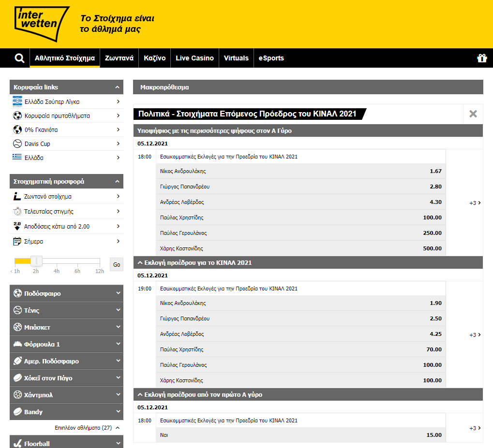Open the gift bonus icon

point(482,58)
